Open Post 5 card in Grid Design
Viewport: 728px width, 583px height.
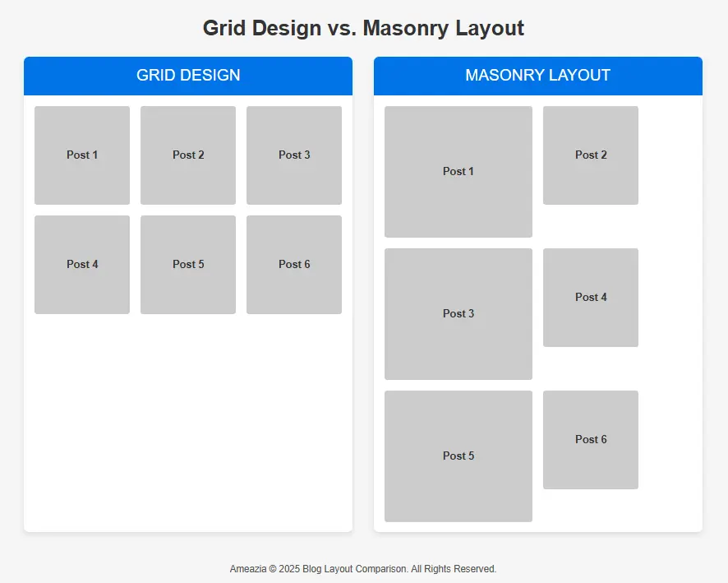[x=188, y=264]
